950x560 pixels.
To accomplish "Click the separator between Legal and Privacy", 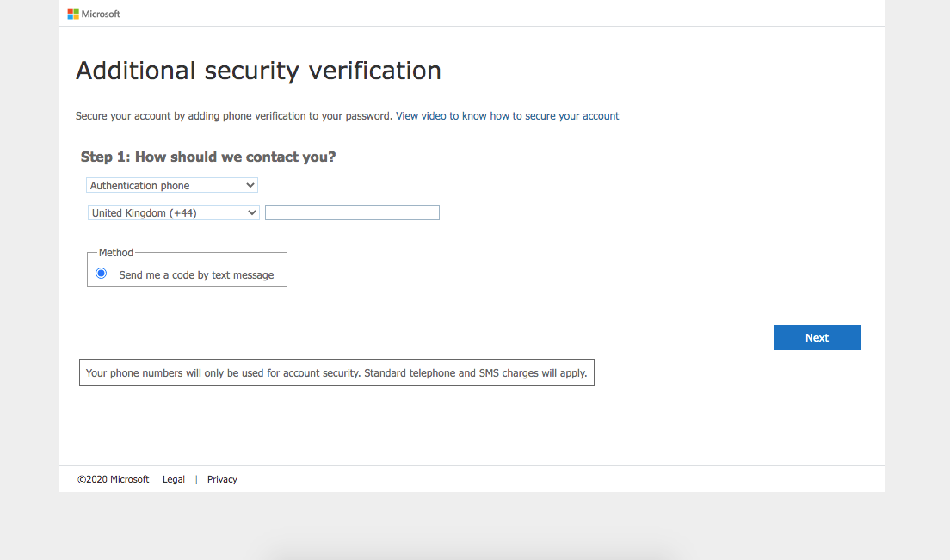I will click(x=196, y=479).
